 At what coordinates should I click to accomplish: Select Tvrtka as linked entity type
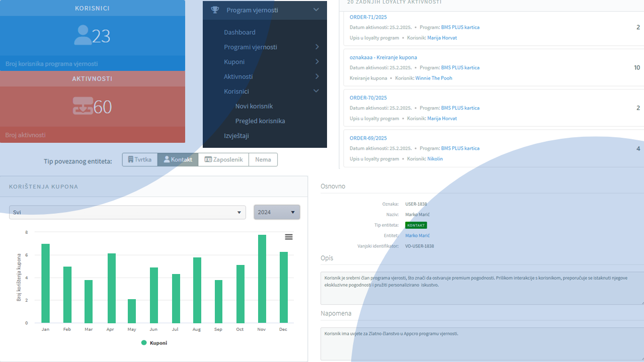(x=140, y=159)
